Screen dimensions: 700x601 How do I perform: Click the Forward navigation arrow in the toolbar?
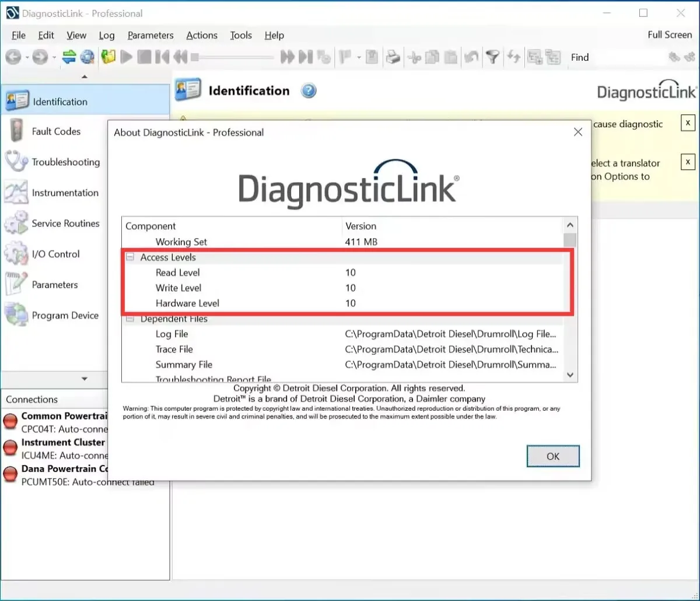(x=40, y=57)
